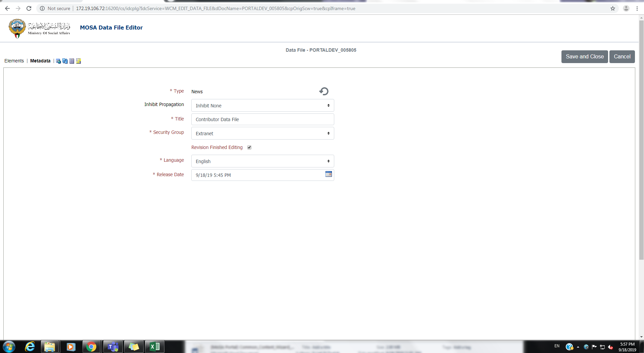Click the yellow notes toolbar icon
Viewport: 644px width, 353px height.
point(79,61)
